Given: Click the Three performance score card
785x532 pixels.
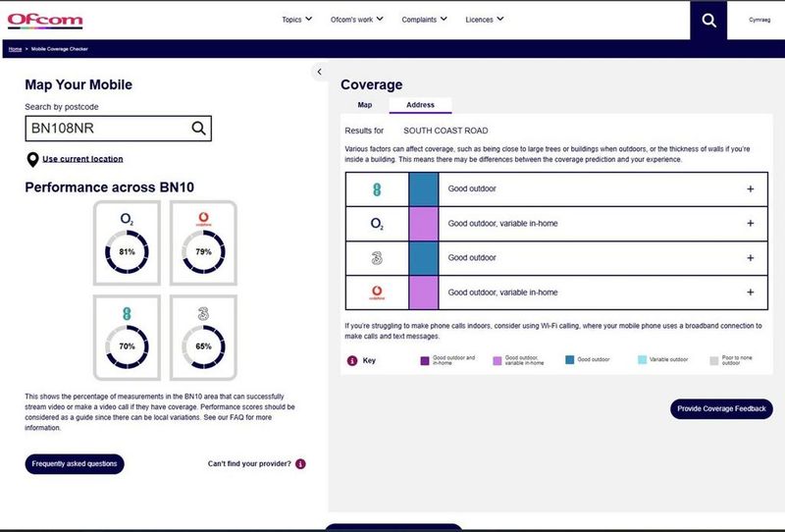Looking at the screenshot, I should pos(203,337).
